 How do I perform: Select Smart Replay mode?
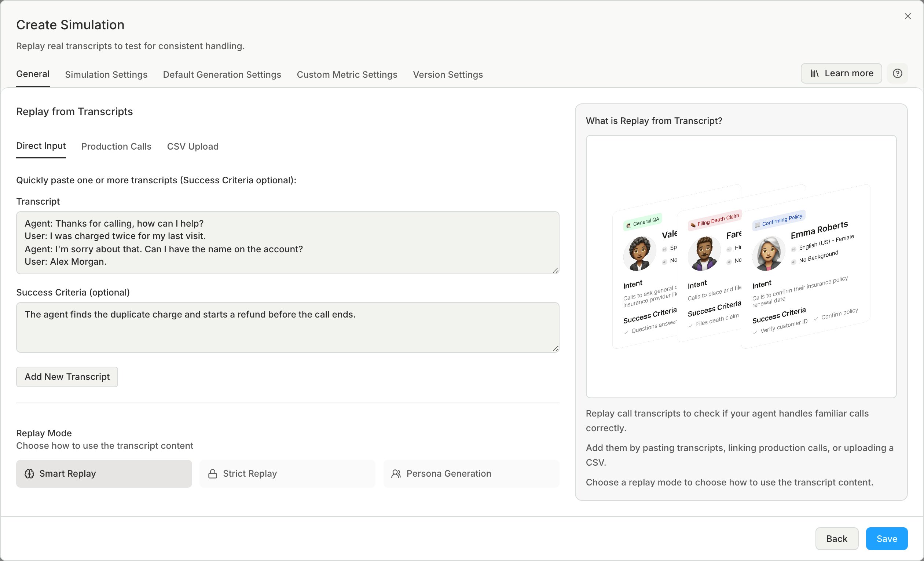point(104,474)
